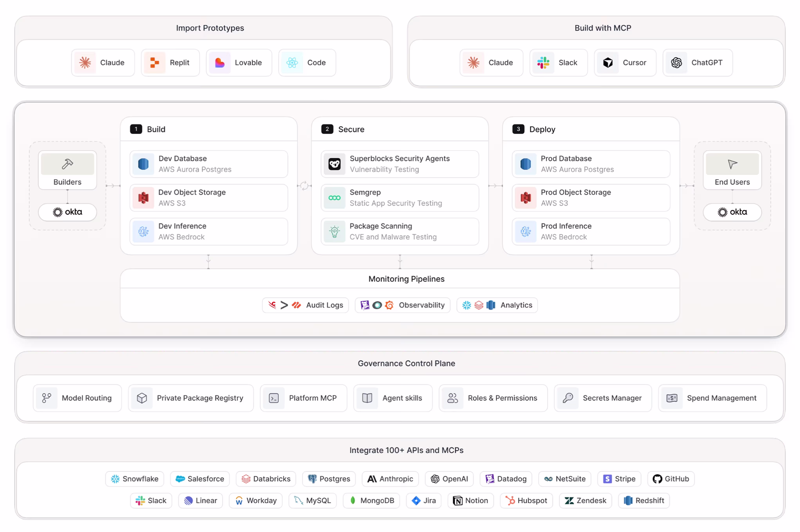Image resolution: width=800 pixels, height=532 pixels.
Task: Click the "Deploy" step title
Action: coord(542,130)
